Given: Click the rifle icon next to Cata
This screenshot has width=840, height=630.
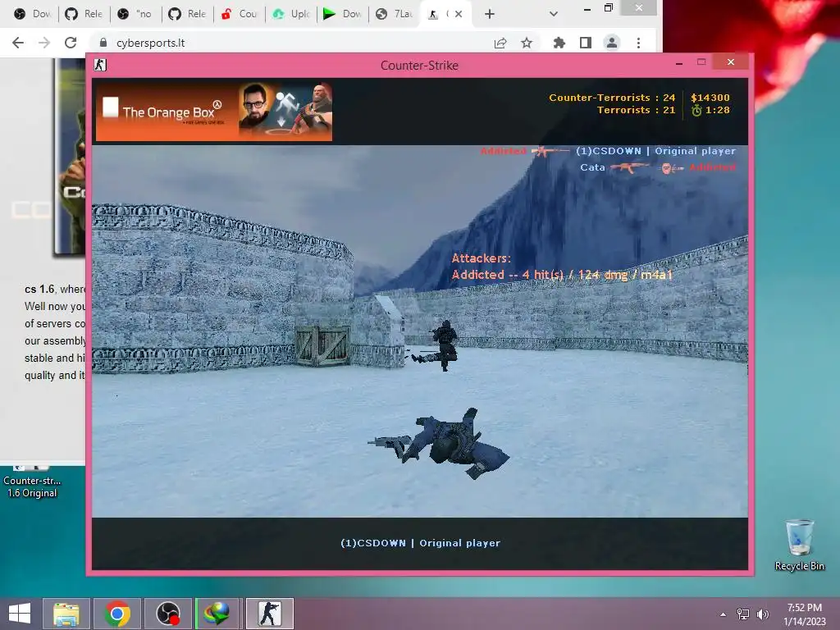Looking at the screenshot, I should point(629,167).
